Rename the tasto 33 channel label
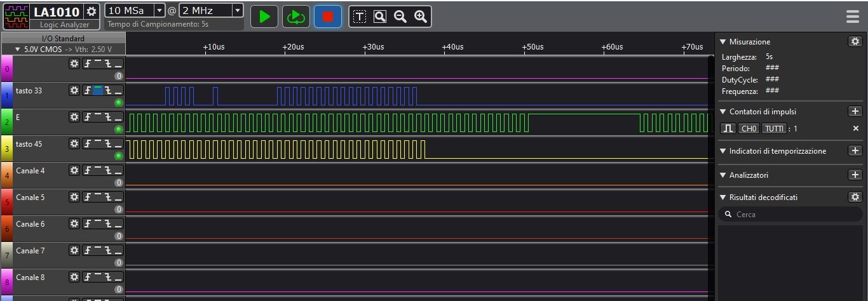The height and width of the screenshot is (301, 868). coord(29,91)
